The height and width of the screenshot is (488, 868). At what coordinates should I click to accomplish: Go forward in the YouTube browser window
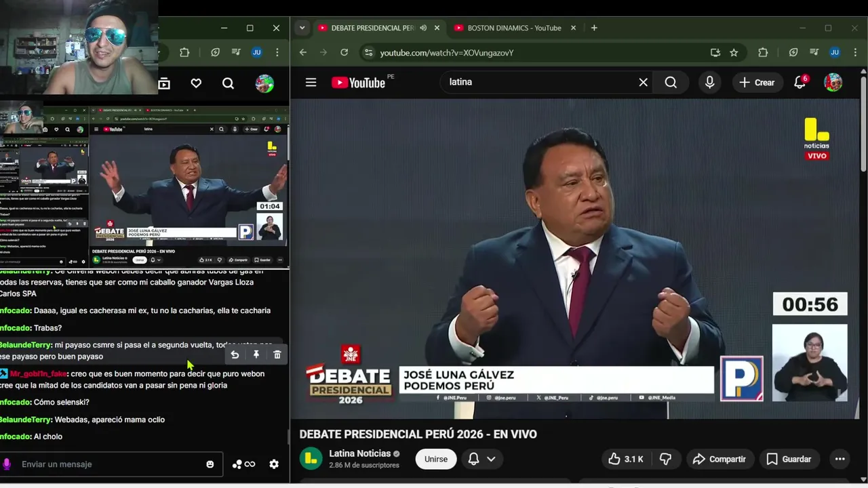coord(323,52)
